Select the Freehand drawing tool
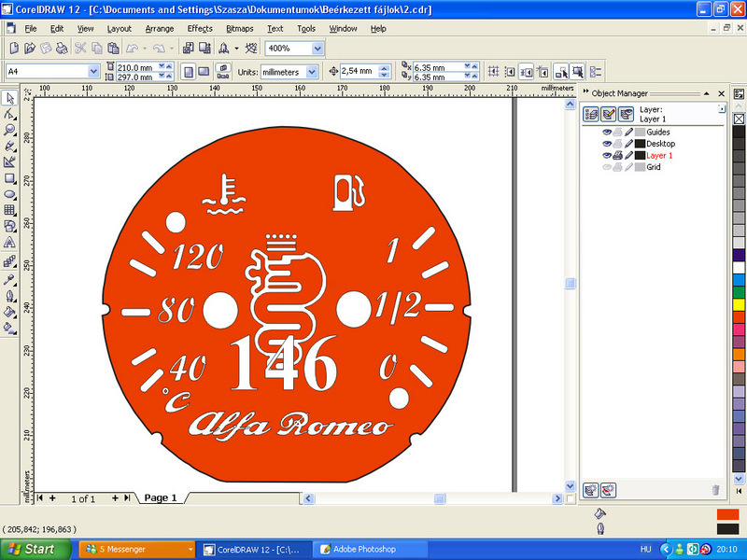 [9, 147]
